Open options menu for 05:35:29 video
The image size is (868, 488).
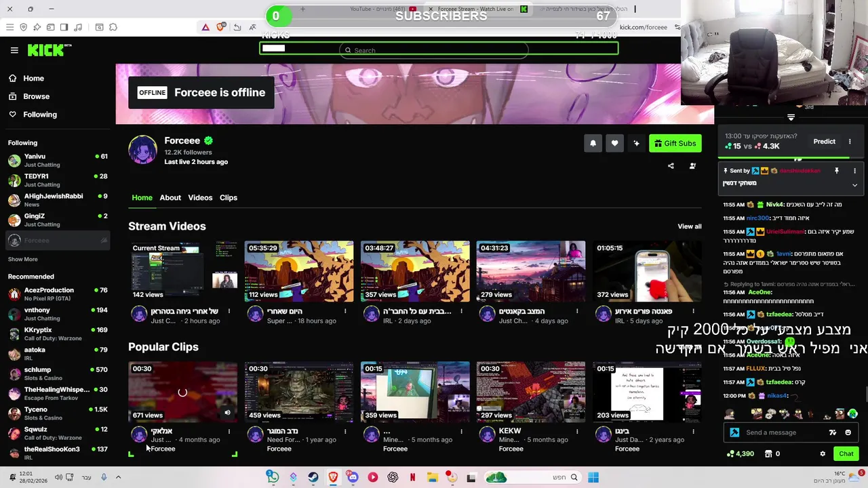tap(345, 311)
